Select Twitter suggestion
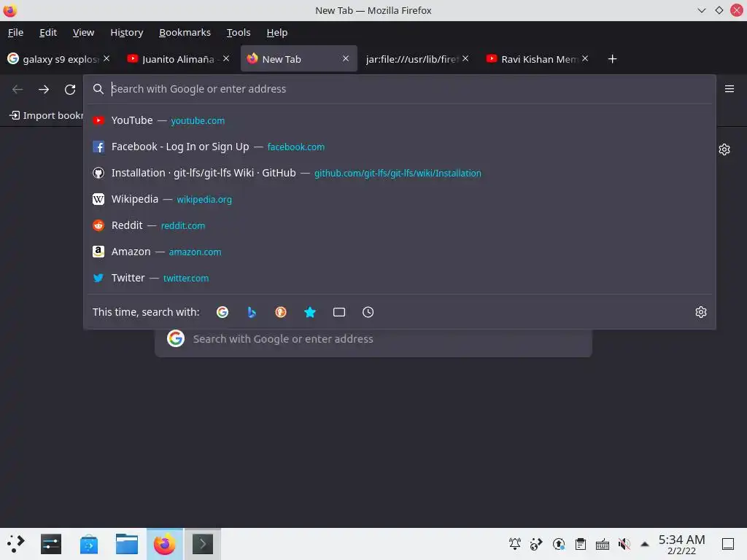Screen dimensions: 747x560 coord(400,278)
